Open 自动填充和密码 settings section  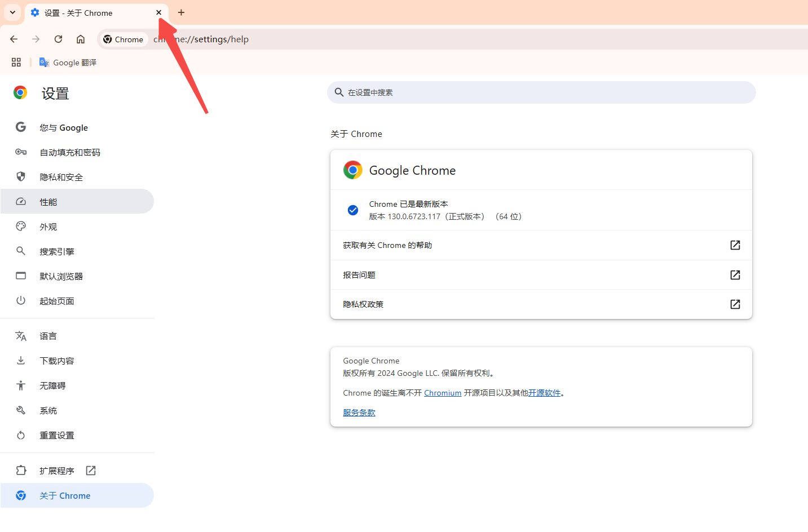pyautogui.click(x=77, y=153)
